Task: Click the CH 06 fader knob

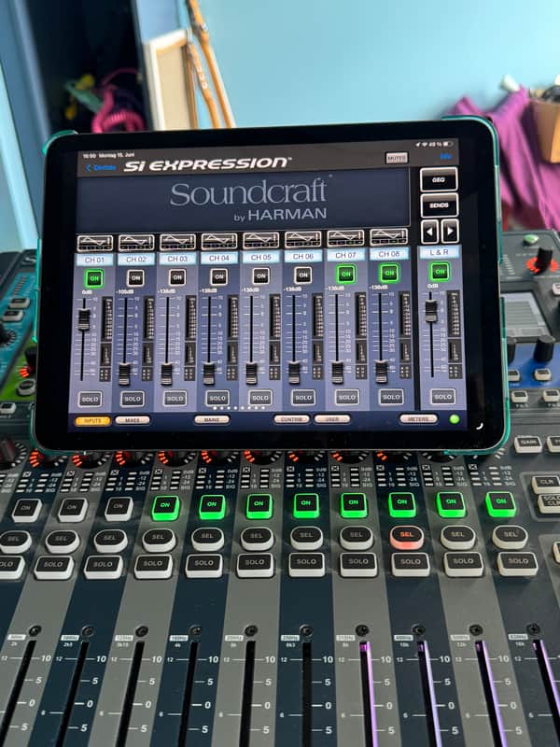Action: click(x=294, y=373)
